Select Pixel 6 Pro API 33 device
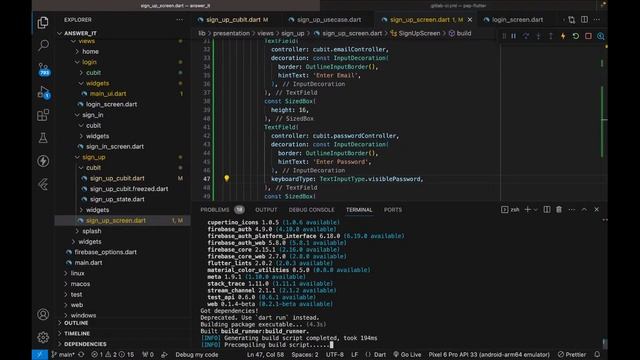Viewport: 640px width, 360px height. point(489,355)
